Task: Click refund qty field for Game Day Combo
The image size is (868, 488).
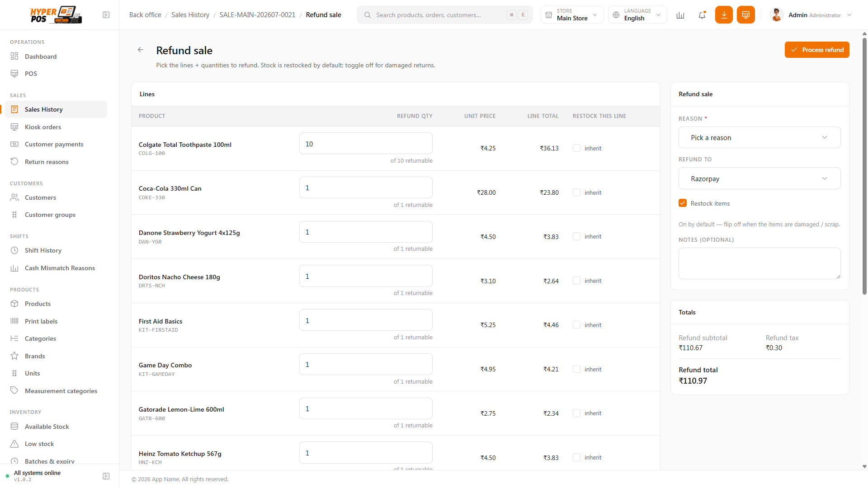Action: pos(366,364)
